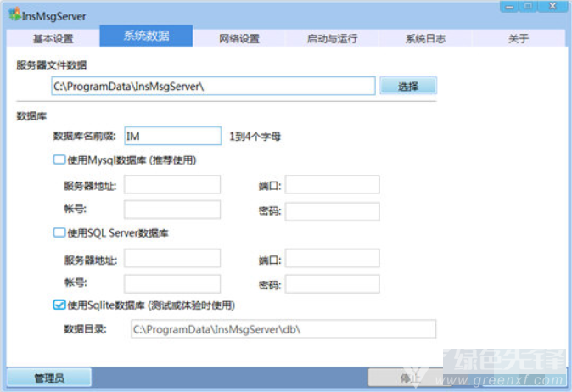This screenshot has height=392, width=572.
Task: Click the 选择 browse button
Action: coord(407,86)
